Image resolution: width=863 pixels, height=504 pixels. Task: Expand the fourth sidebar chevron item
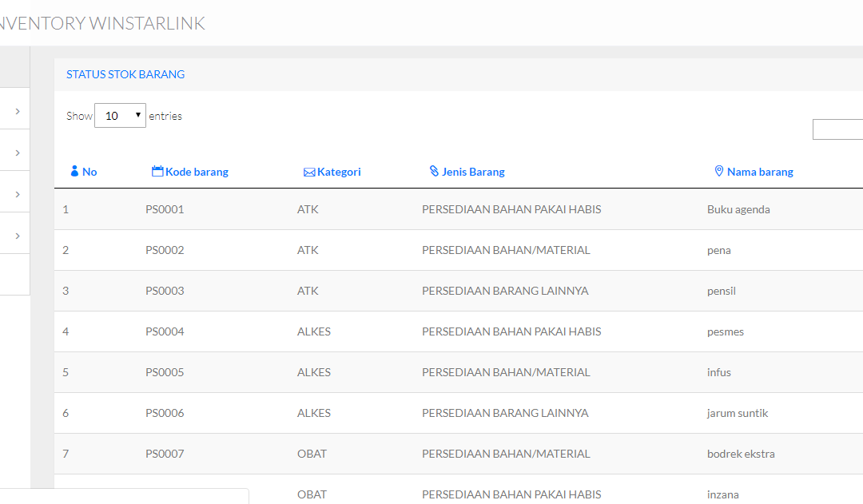pyautogui.click(x=18, y=236)
